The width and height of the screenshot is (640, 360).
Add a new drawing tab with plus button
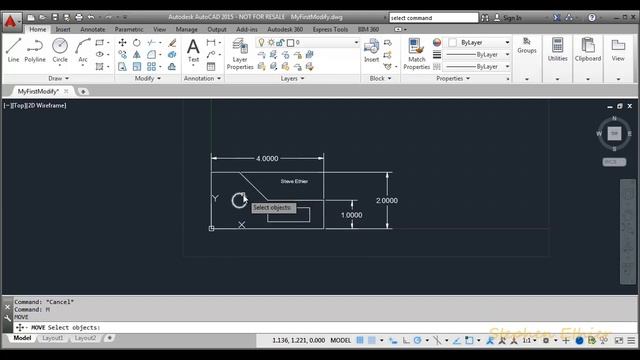tap(83, 91)
